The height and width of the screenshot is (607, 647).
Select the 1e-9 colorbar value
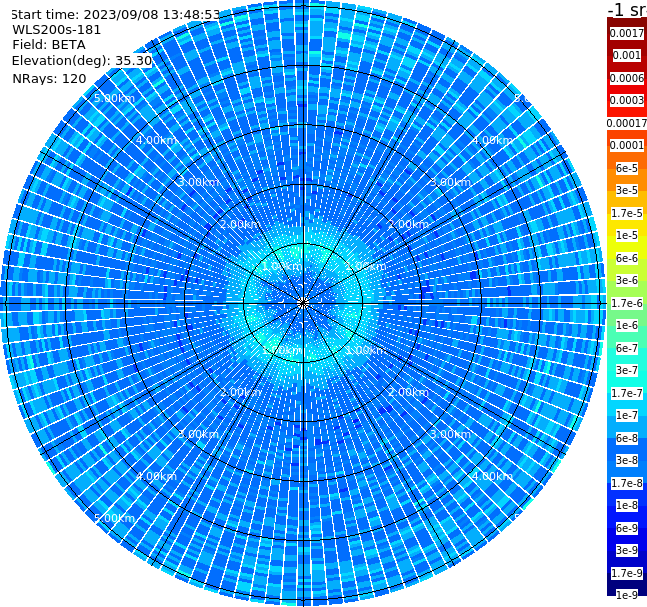tap(627, 595)
